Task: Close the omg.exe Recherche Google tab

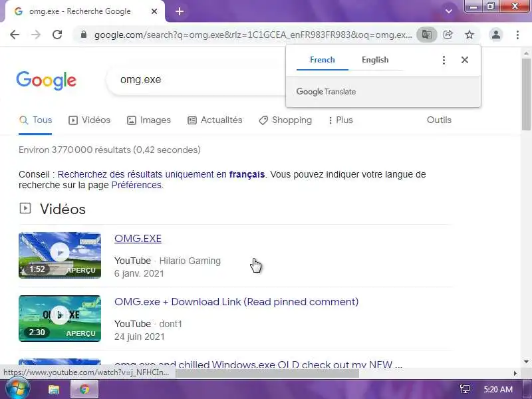Action: [x=154, y=11]
